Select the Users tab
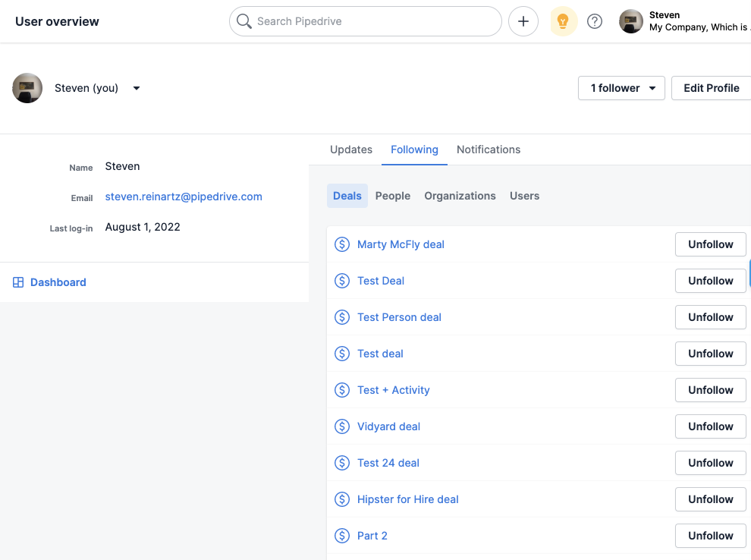This screenshot has width=751, height=560. coord(524,196)
